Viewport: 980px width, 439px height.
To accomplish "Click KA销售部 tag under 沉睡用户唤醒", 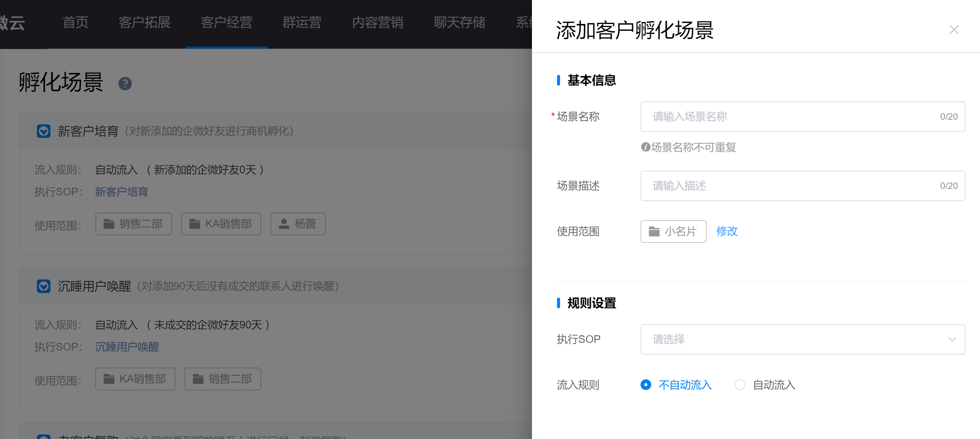I will click(135, 379).
